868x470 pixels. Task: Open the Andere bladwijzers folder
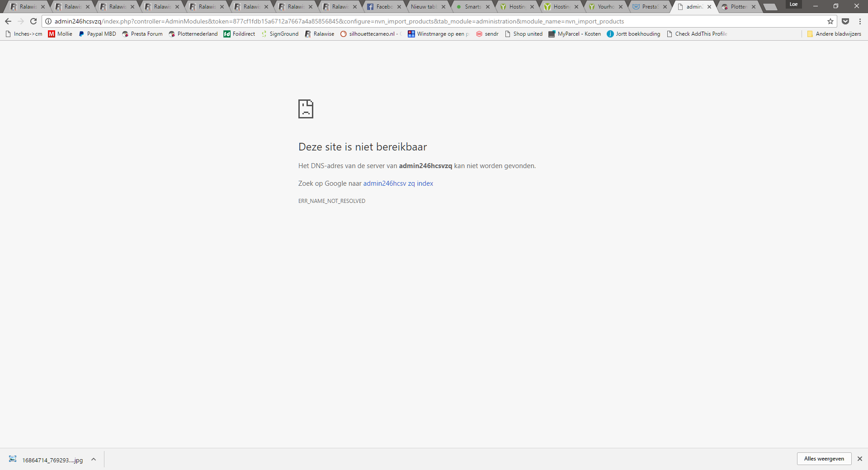pyautogui.click(x=834, y=34)
